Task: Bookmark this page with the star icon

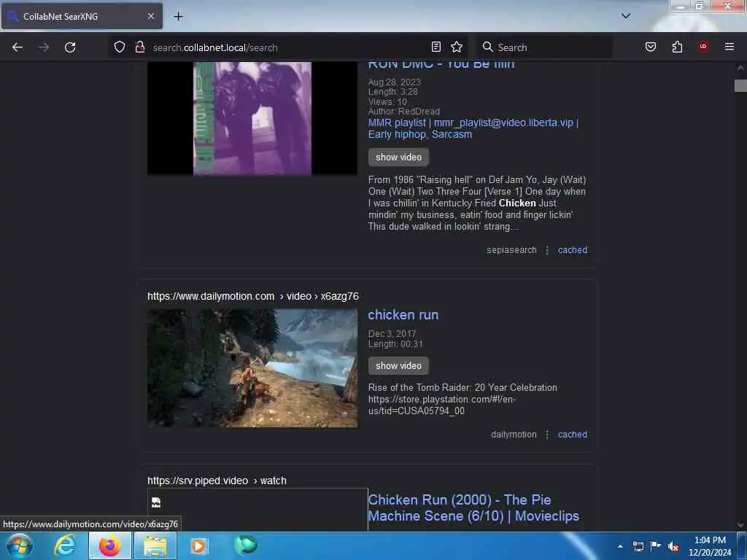Action: 457,47
